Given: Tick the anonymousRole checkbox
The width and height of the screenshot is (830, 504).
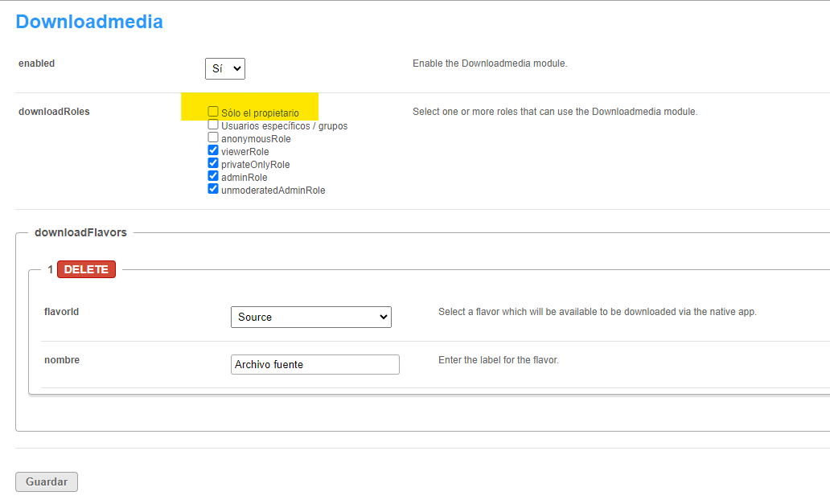Looking at the screenshot, I should (213, 137).
